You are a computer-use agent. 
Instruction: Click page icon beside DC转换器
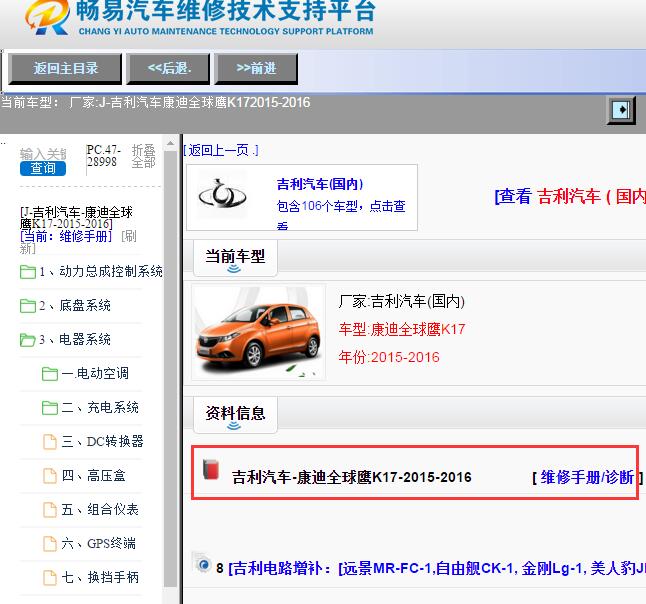[50, 442]
